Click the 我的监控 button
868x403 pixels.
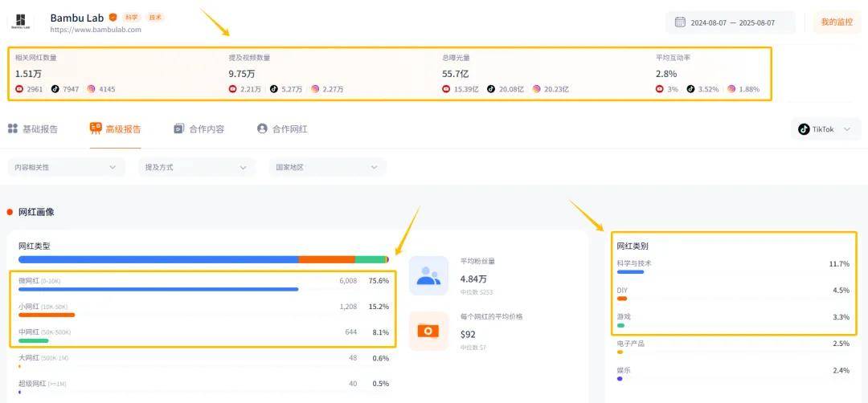coord(837,22)
